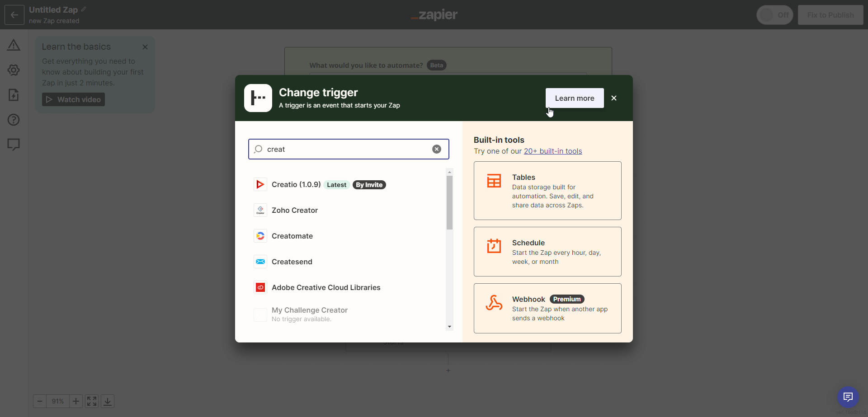The image size is (868, 417).
Task: Open the Zap history file icon in sidebar
Action: pyautogui.click(x=14, y=95)
